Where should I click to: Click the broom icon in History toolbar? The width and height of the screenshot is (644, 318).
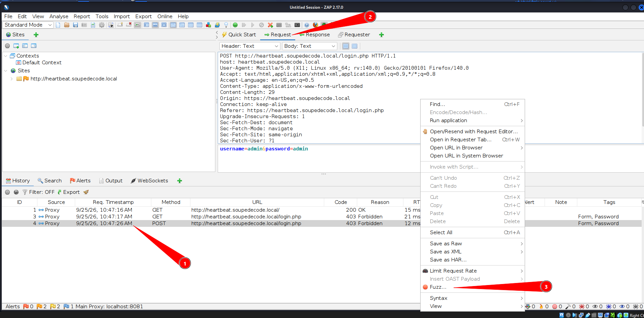click(86, 192)
